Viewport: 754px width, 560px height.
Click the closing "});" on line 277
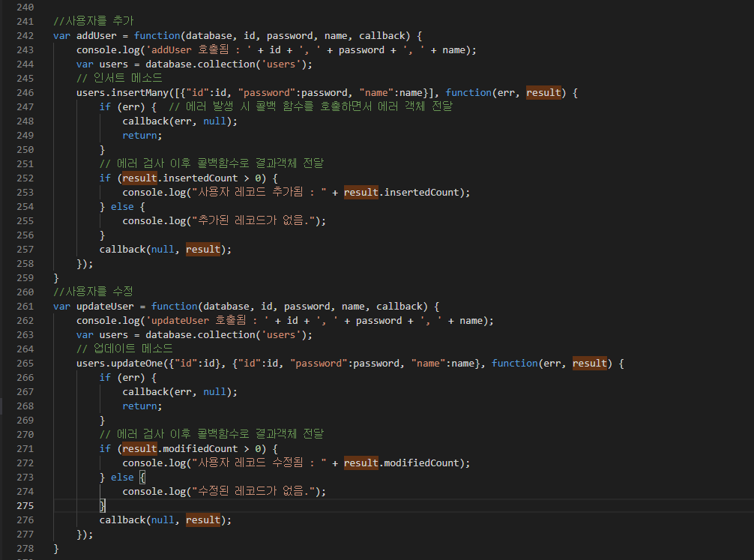point(85,534)
